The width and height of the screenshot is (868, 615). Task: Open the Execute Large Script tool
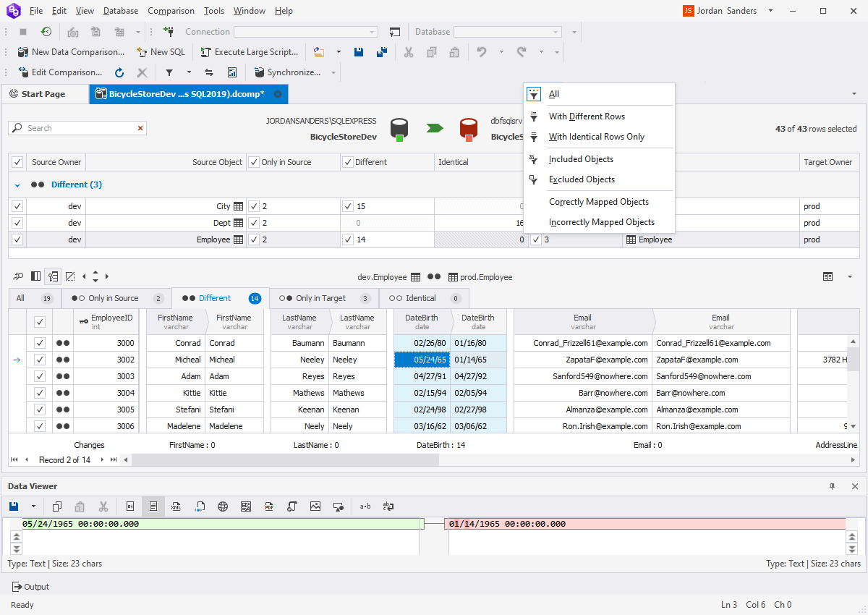coord(249,52)
